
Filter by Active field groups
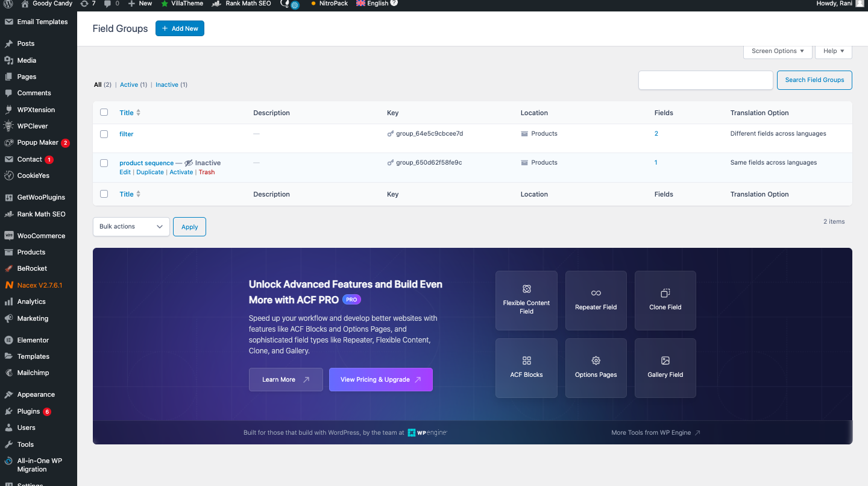point(133,84)
